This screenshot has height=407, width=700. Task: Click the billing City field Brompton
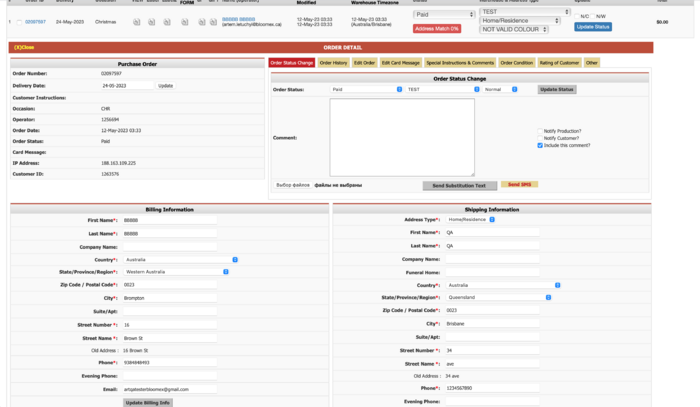tap(170, 298)
